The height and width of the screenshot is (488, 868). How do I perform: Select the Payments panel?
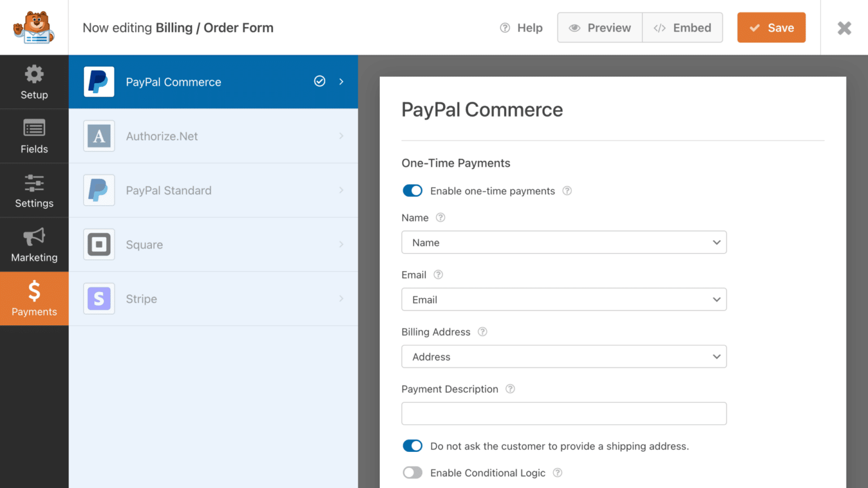pyautogui.click(x=34, y=299)
